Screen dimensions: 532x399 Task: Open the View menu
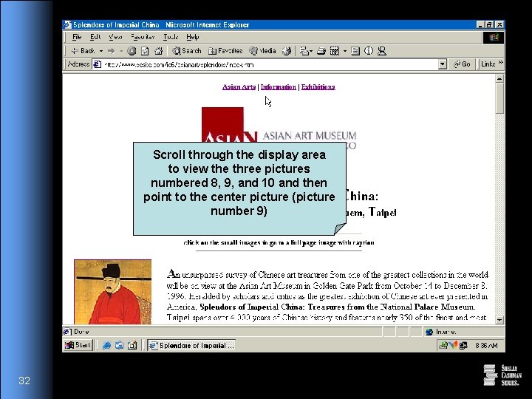(116, 37)
